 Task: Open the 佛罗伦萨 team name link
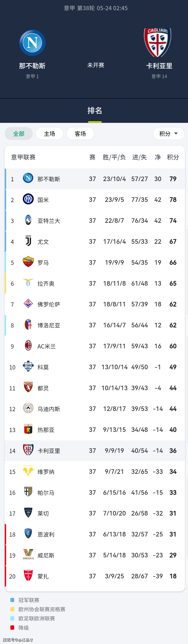(x=49, y=304)
